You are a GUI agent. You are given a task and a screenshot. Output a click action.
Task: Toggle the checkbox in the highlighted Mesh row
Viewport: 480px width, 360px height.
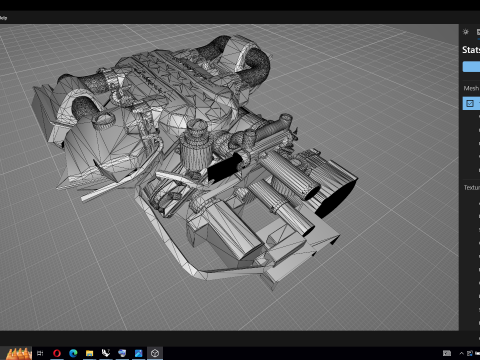coord(470,103)
